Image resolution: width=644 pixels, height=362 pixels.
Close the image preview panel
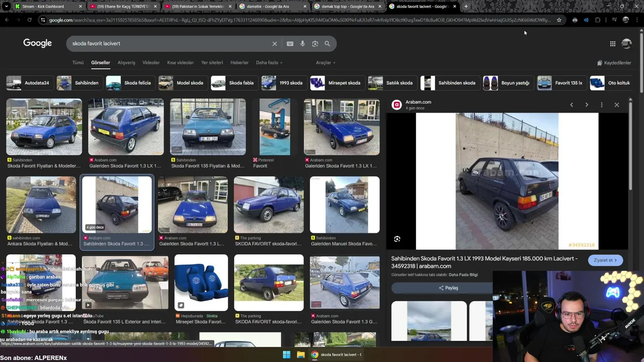point(617,105)
